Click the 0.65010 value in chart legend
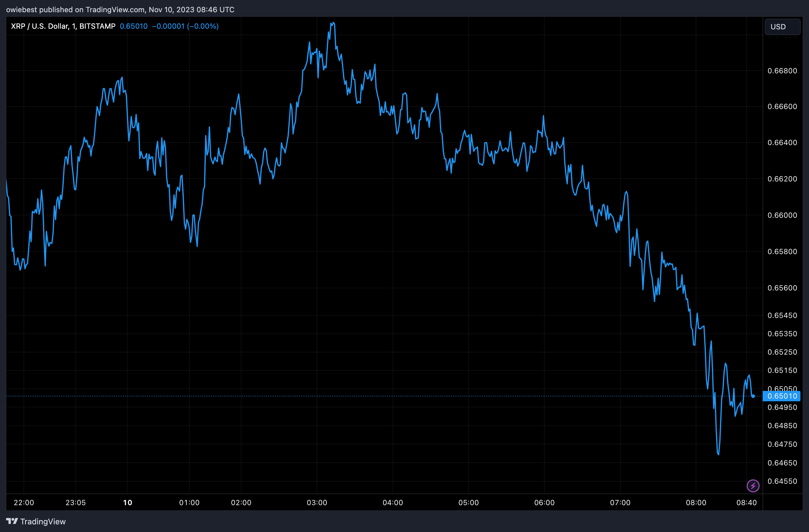809x532 pixels. (x=134, y=26)
